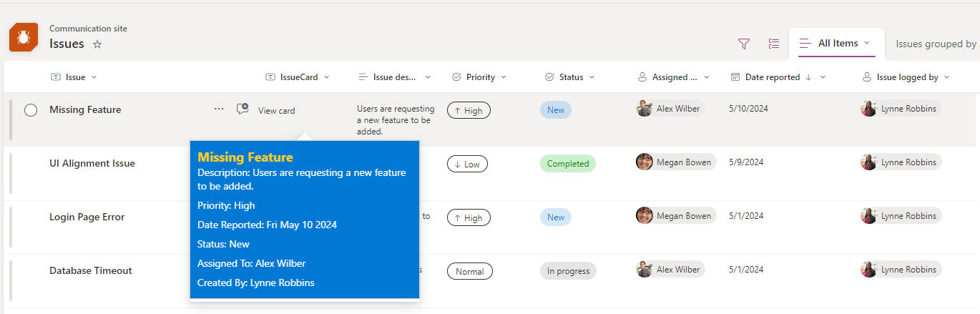
Task: Click the Communication site link
Action: [x=88, y=29]
